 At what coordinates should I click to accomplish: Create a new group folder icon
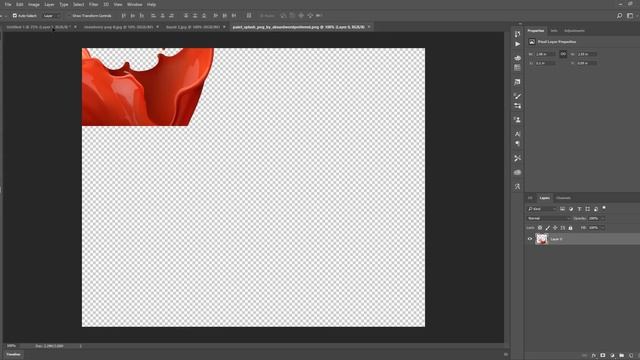(622, 356)
